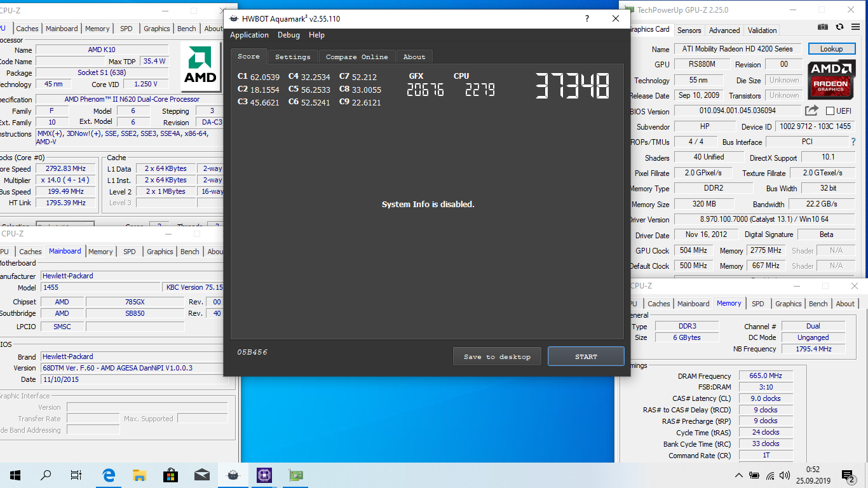Open SPD tab in top-left CPU-Z window
868x488 pixels.
(126, 29)
